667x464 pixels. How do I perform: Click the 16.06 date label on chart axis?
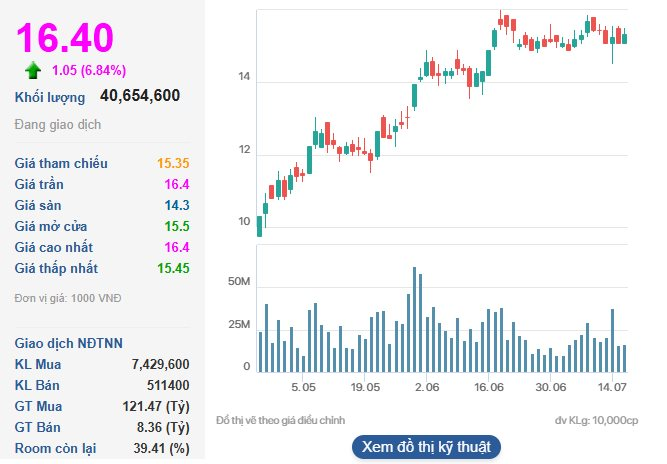(x=489, y=387)
